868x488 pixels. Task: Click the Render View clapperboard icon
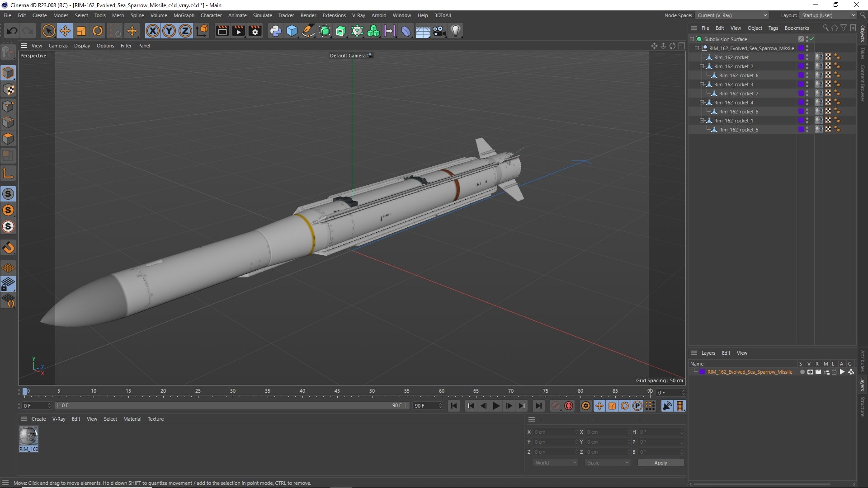[222, 31]
